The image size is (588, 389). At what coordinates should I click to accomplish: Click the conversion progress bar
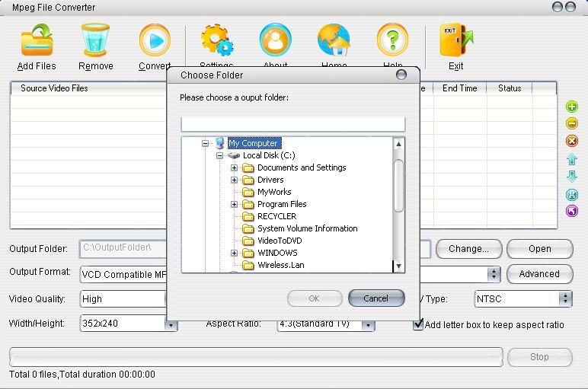coord(256,357)
